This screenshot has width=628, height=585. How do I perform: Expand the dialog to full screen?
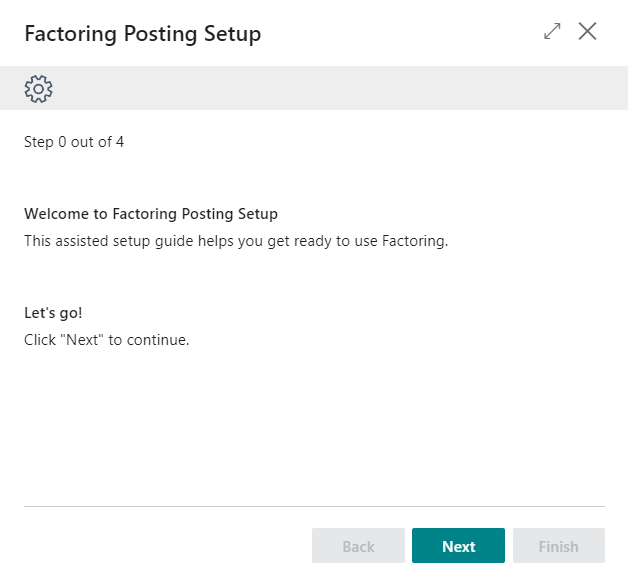click(x=552, y=32)
